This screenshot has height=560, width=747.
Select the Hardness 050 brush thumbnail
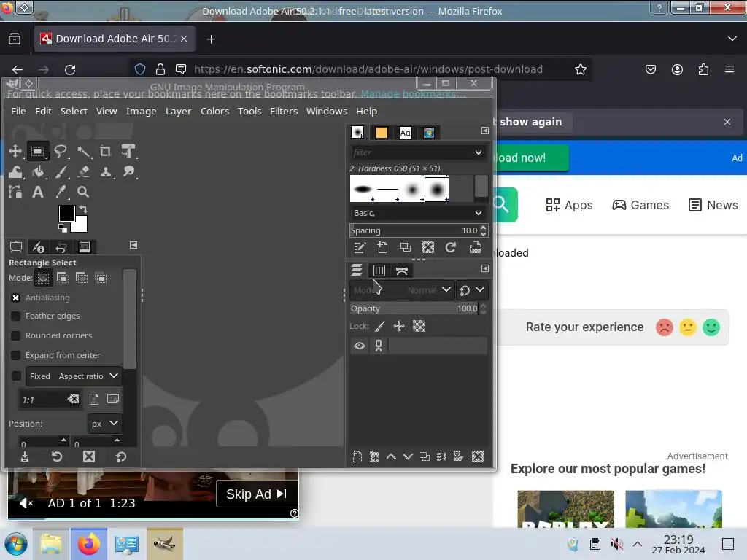pos(437,189)
